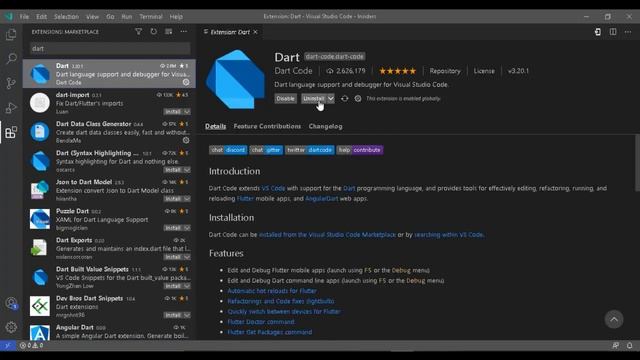640x360 pixels.
Task: Open Source Control view
Action: (11, 83)
